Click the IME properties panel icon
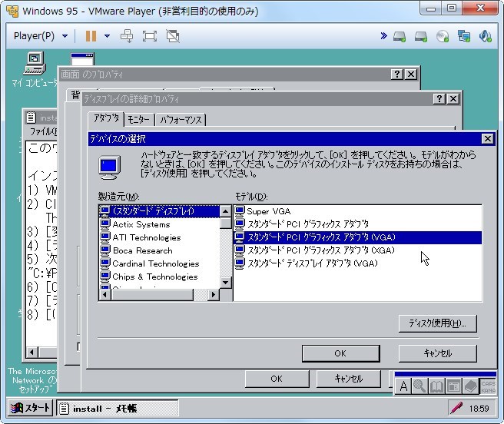 tap(453, 386)
